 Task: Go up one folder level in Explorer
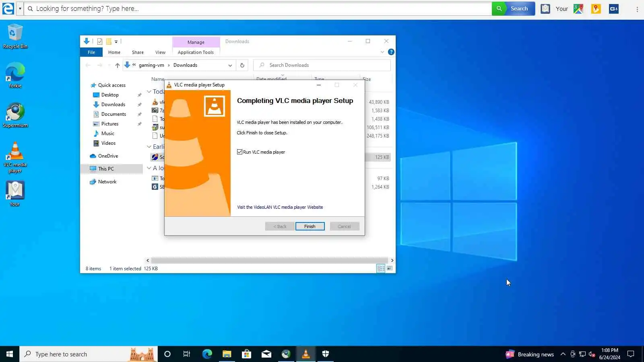(117, 65)
